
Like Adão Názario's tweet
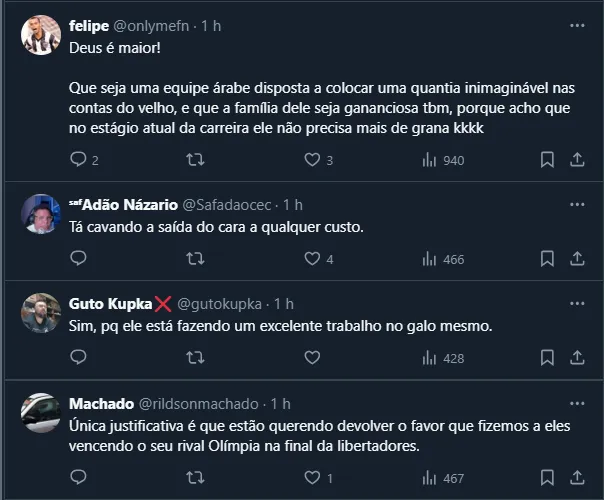311,259
